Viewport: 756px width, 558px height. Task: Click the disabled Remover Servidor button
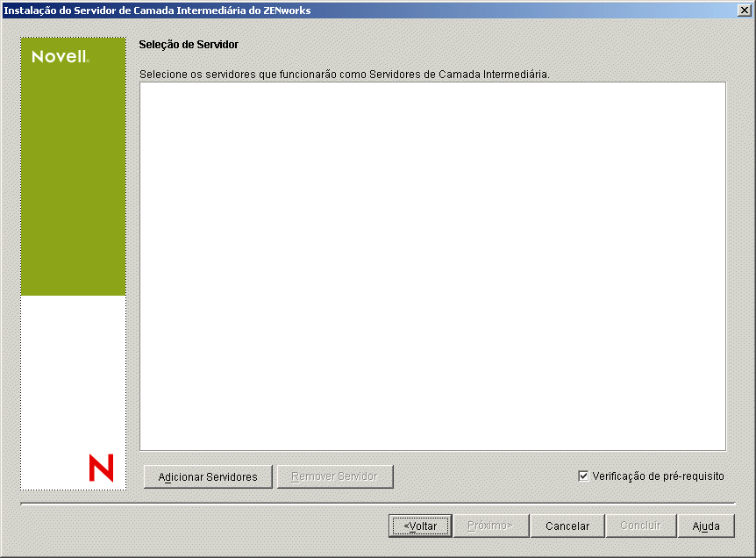pos(335,476)
